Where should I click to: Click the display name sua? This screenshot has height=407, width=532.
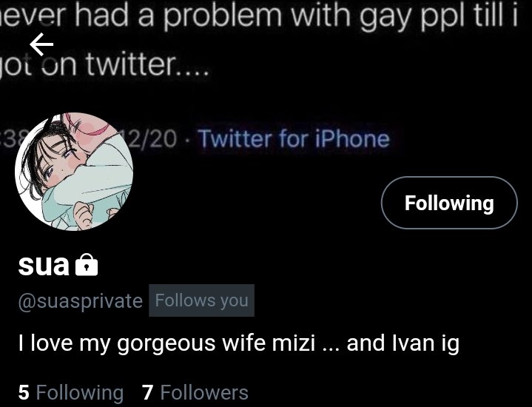click(44, 265)
